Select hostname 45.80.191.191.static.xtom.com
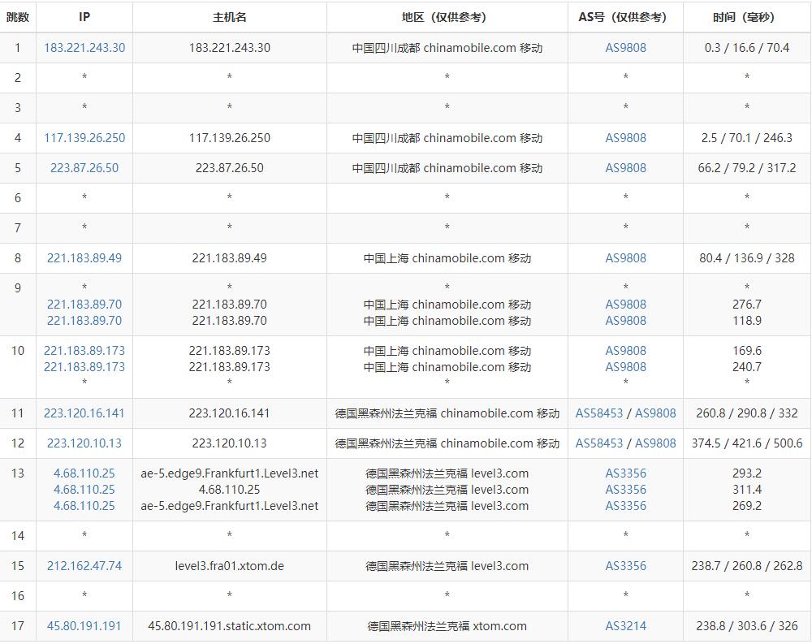The height and width of the screenshot is (644, 812). tap(230, 626)
